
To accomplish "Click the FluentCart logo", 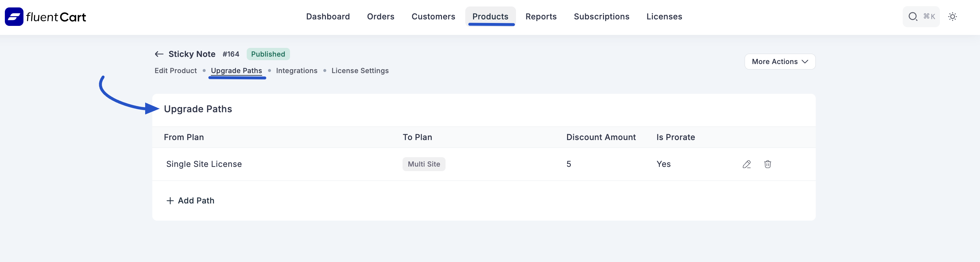I will [45, 17].
